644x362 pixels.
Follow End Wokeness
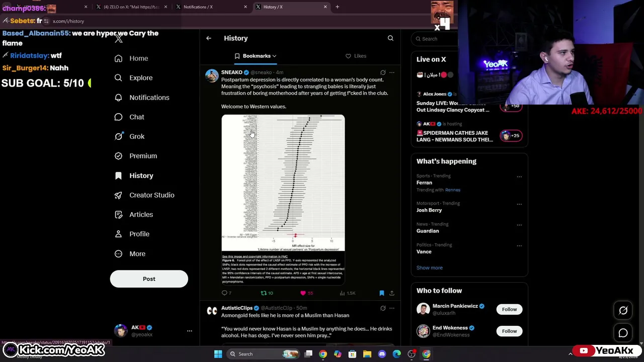pyautogui.click(x=509, y=331)
